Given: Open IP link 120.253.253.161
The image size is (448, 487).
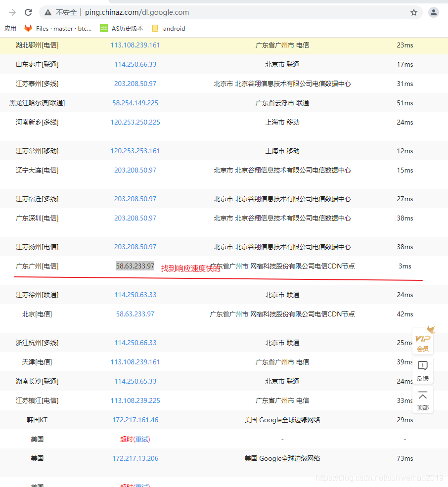Looking at the screenshot, I should [135, 151].
